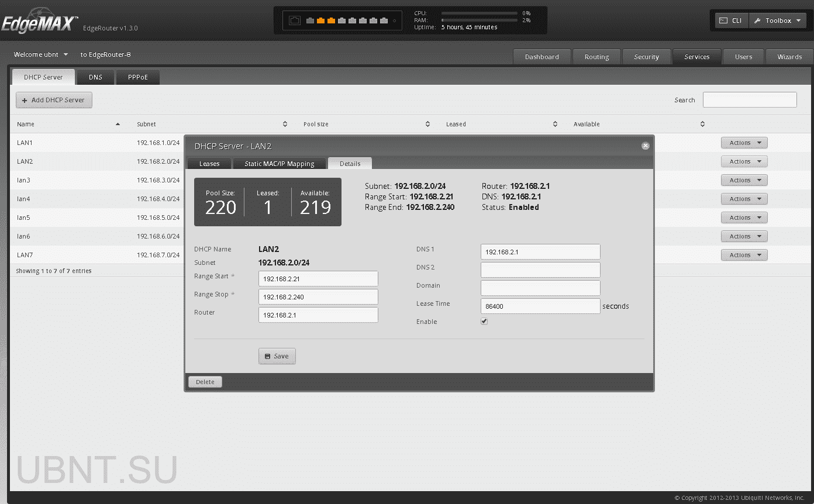Viewport: 814px width, 504px height.
Task: Uncheck the Enable checkbox
Action: (484, 321)
